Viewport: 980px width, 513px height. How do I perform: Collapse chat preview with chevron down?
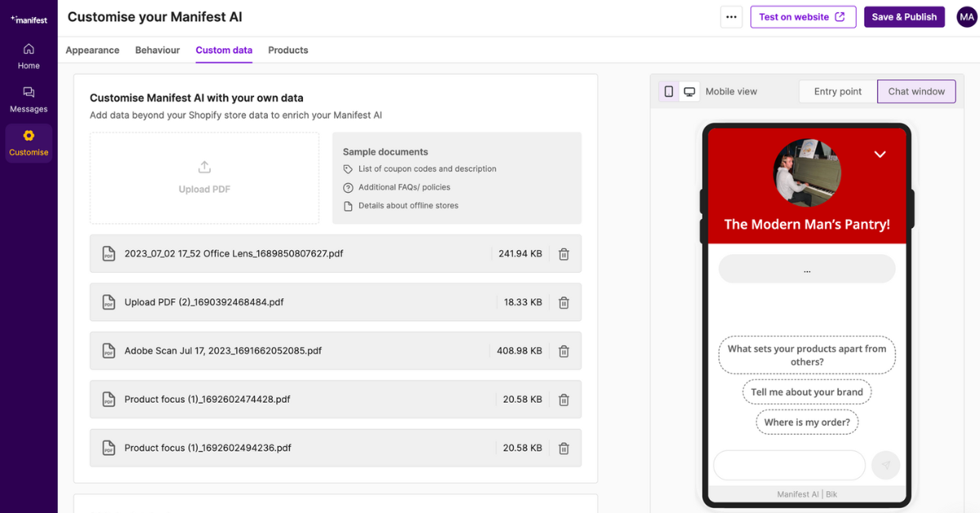[880, 154]
